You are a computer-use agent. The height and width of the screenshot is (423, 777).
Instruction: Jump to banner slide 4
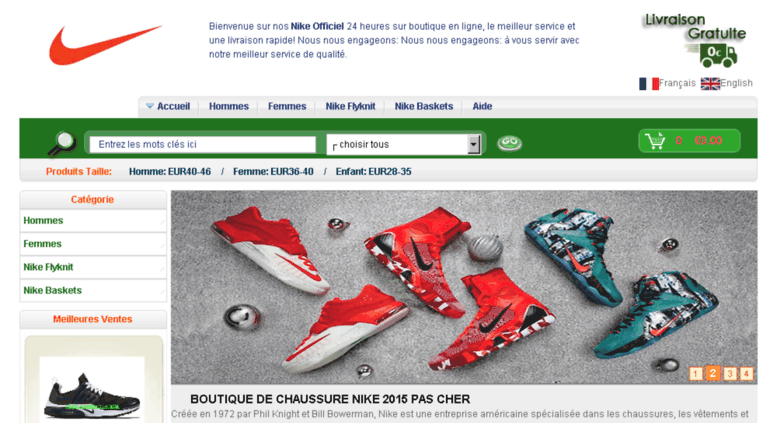coord(746,373)
